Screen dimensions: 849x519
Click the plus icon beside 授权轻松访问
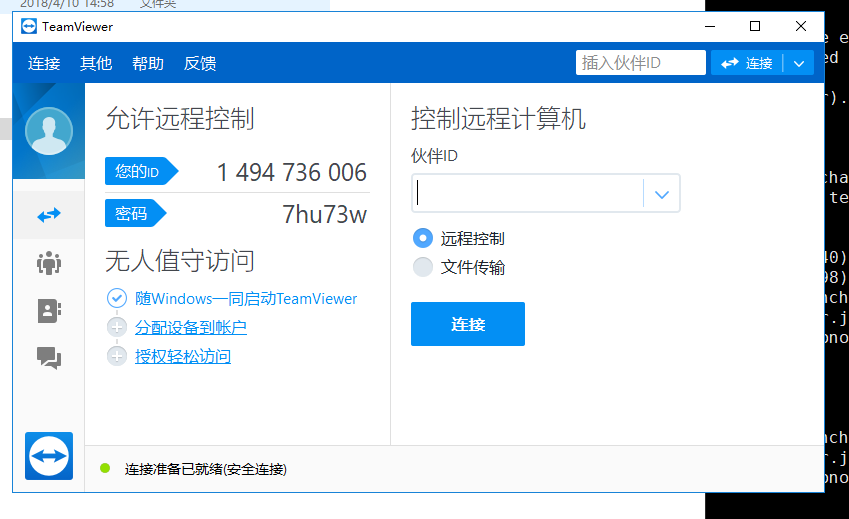click(x=117, y=356)
